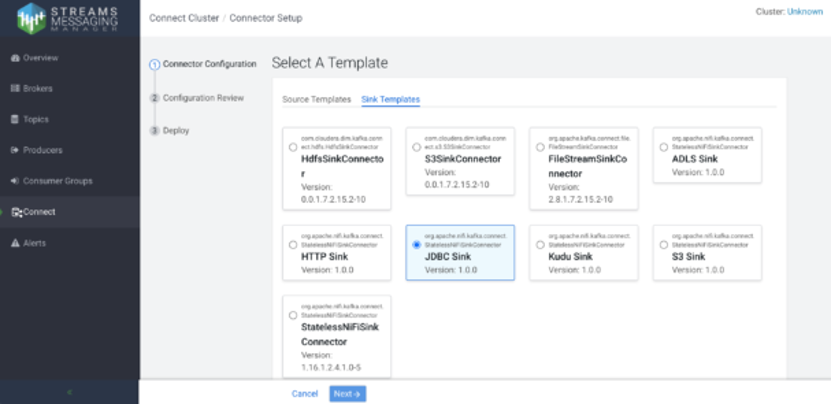Click the S3SinkConnector card title
Viewport: 832px width, 404px height.
[463, 159]
